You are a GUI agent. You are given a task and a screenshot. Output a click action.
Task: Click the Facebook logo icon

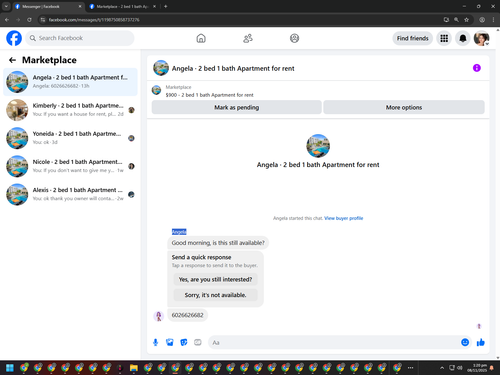pos(14,38)
